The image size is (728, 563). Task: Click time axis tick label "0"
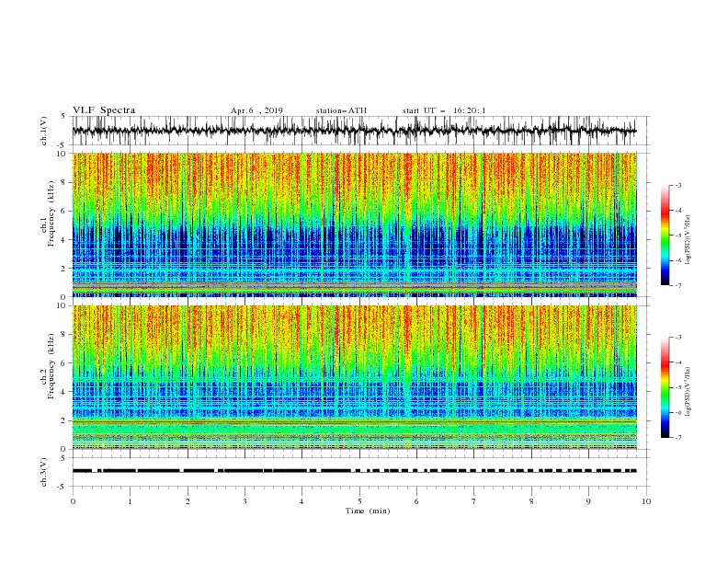tap(73, 501)
